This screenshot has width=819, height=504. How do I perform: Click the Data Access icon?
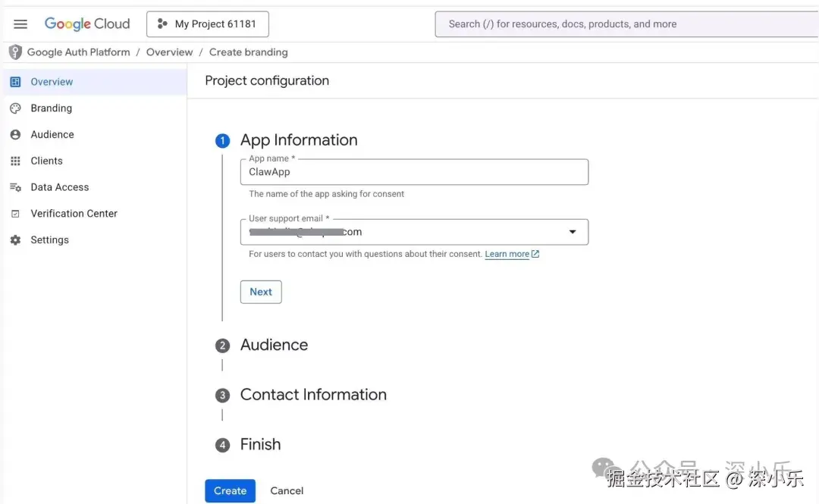(x=15, y=187)
